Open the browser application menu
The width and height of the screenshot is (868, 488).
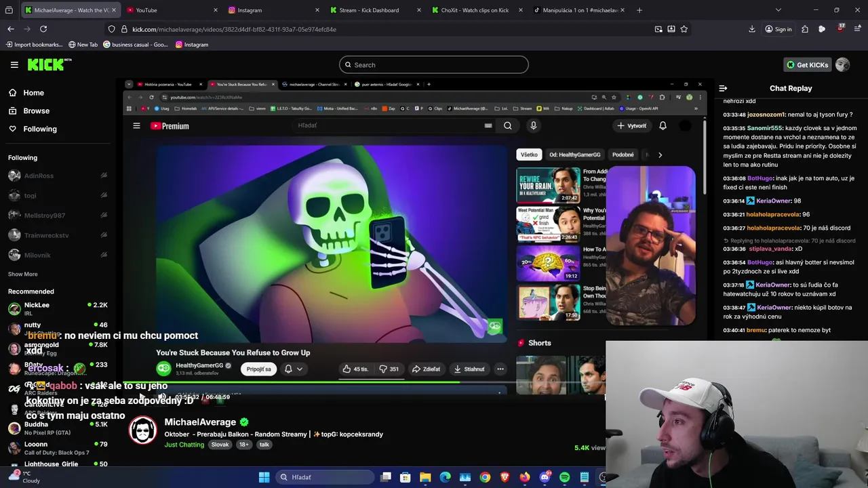click(858, 29)
